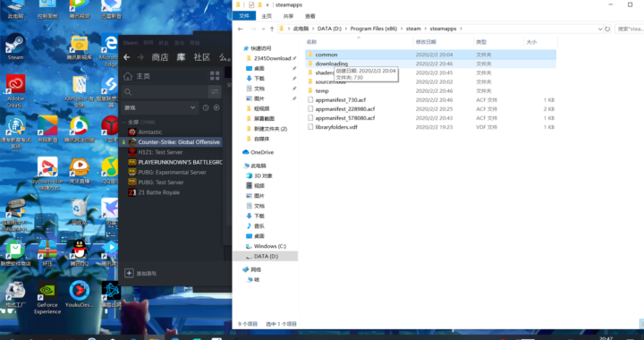
Task: Click the chevron after steamapps in address bar
Action: coord(461,29)
